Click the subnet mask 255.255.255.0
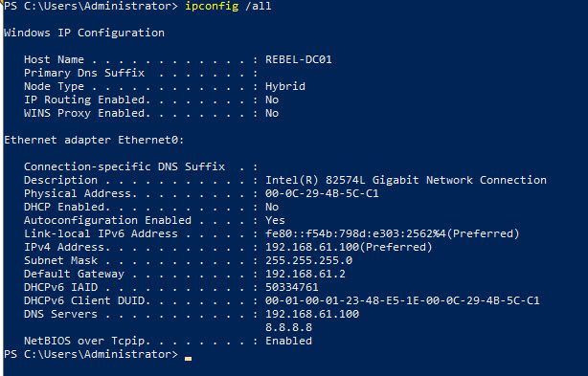This screenshot has width=588, height=376. (x=309, y=260)
